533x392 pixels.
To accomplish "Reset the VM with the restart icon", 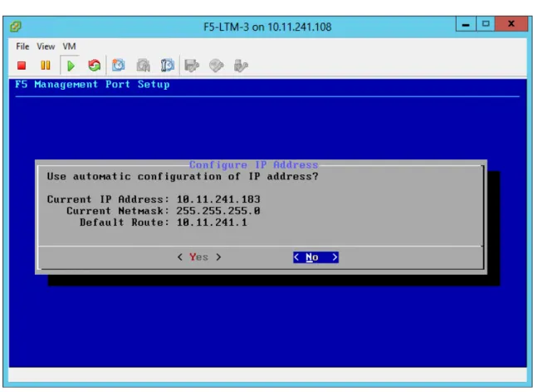I will (x=94, y=66).
